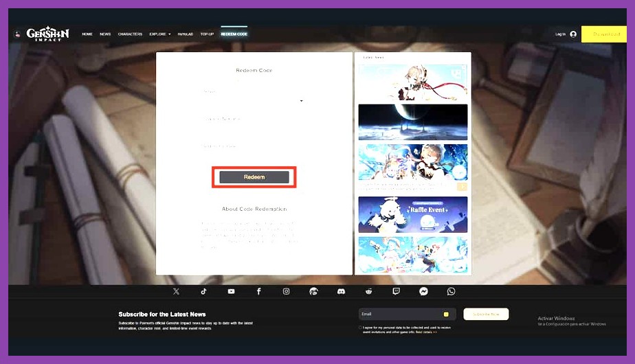Viewport: 635px width, 364px height.
Task: Open the bottom news thumbnail
Action: [x=412, y=255]
